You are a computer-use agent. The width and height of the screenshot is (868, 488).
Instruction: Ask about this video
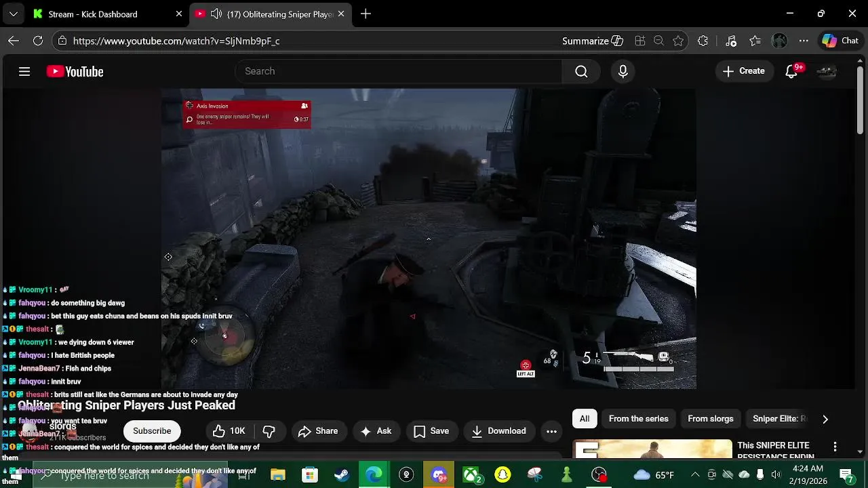coord(376,431)
